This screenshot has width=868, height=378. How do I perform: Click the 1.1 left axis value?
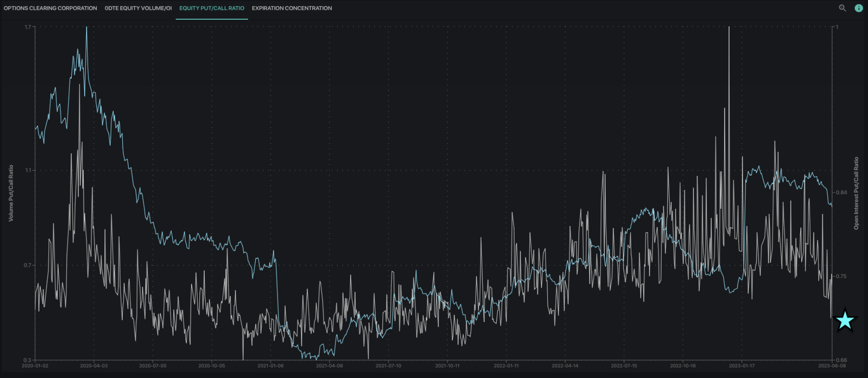tap(28, 170)
